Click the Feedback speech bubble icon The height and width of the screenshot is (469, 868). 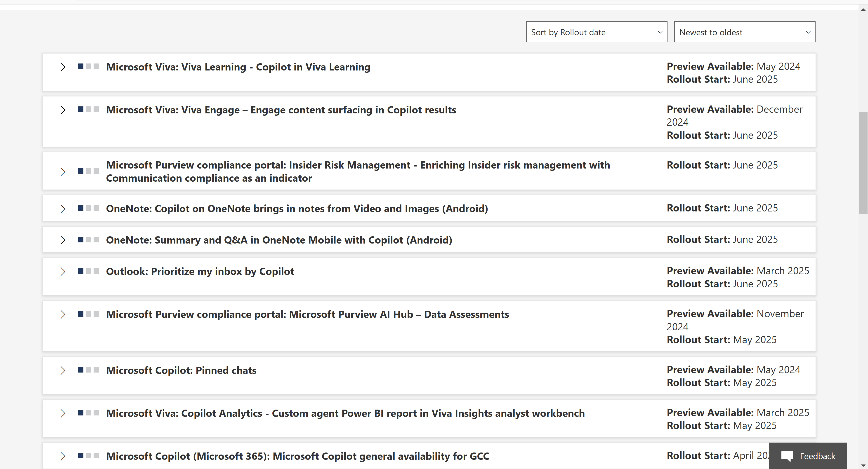(x=787, y=456)
